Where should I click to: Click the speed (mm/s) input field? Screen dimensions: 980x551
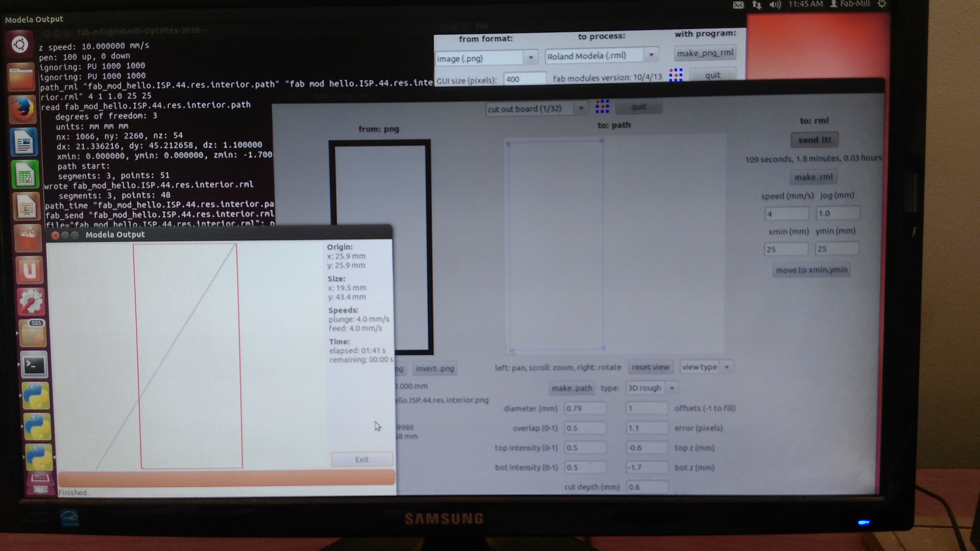point(786,213)
